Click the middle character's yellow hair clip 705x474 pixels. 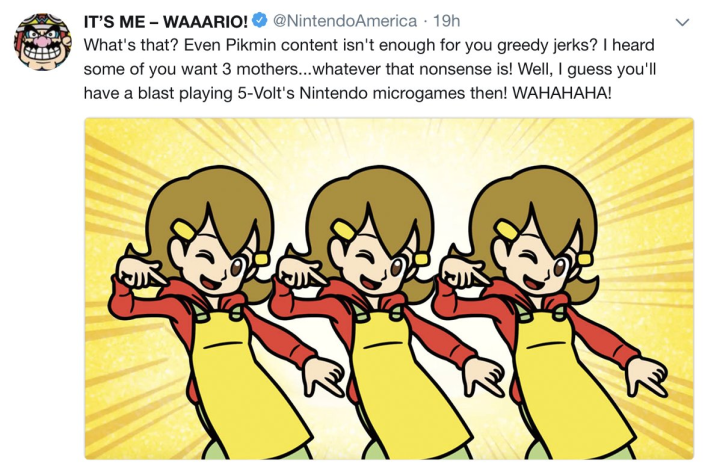[344, 230]
